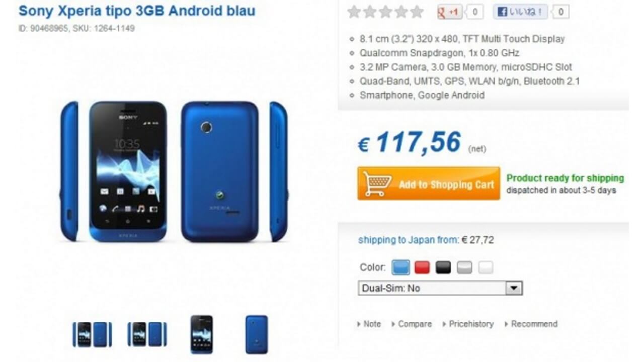
Task: Select the silver color option
Action: [464, 267]
